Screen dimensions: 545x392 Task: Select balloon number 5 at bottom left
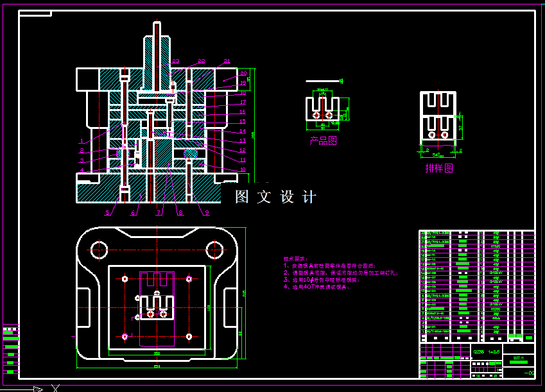point(107,212)
